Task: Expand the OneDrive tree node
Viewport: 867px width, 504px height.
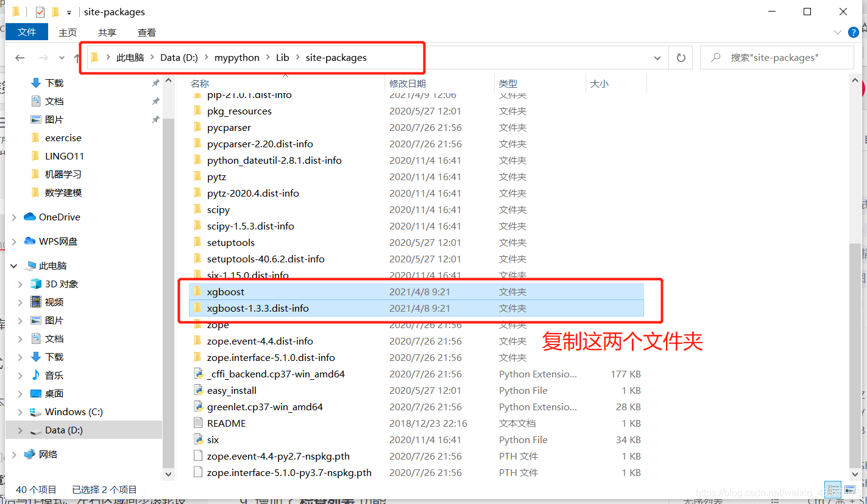Action: (14, 217)
